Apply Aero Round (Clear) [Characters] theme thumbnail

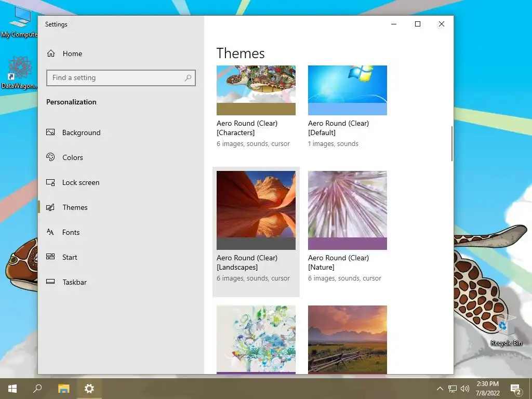tap(256, 90)
